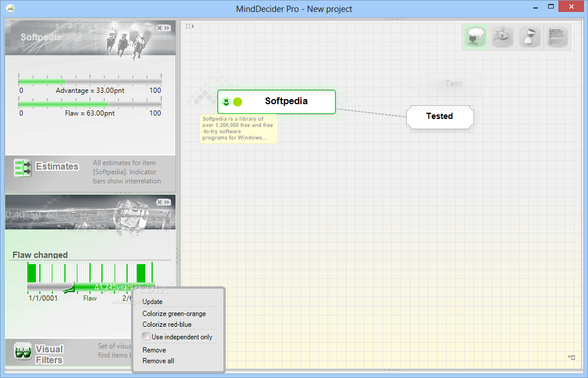Screen dimensions: 588x378
Task: Click the Estimates heading label
Action: (57, 166)
